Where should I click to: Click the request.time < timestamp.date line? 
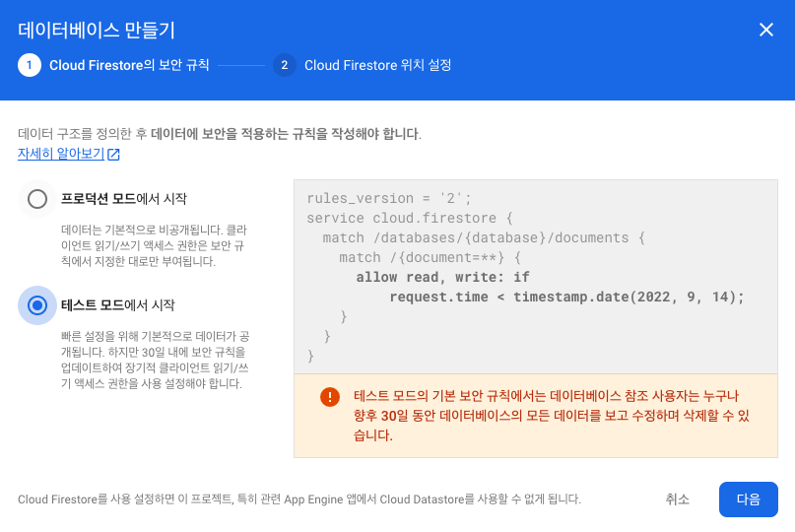tap(566, 298)
